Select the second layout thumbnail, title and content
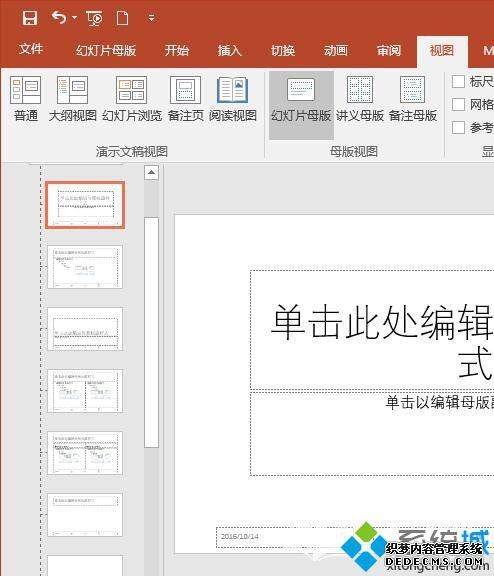The image size is (494, 576). (85, 267)
